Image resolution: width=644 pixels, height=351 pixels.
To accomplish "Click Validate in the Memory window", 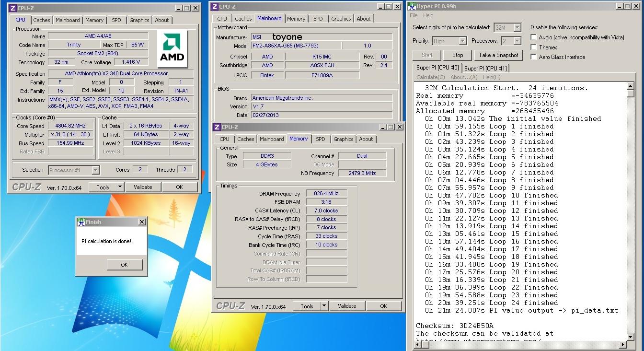I will [347, 306].
